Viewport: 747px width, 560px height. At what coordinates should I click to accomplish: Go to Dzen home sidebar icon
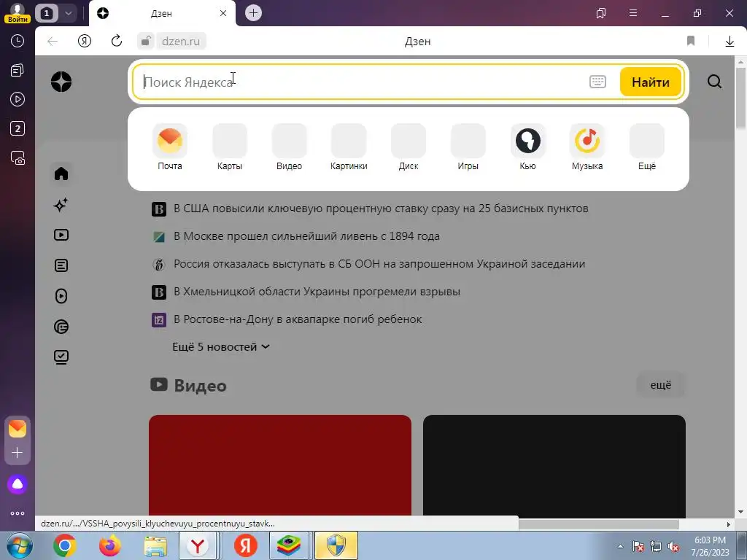(61, 174)
